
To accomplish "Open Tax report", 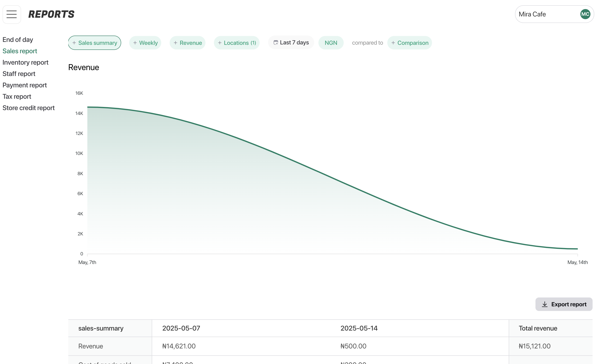I will point(17,96).
